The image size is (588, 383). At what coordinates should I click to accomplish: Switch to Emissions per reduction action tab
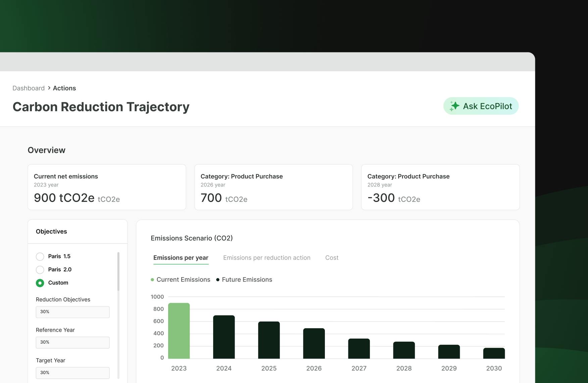pyautogui.click(x=266, y=258)
